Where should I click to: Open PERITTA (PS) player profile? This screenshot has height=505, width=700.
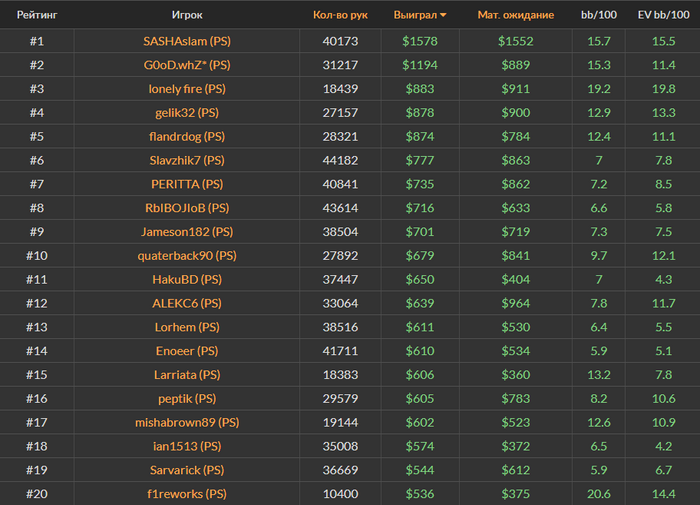[x=187, y=184]
